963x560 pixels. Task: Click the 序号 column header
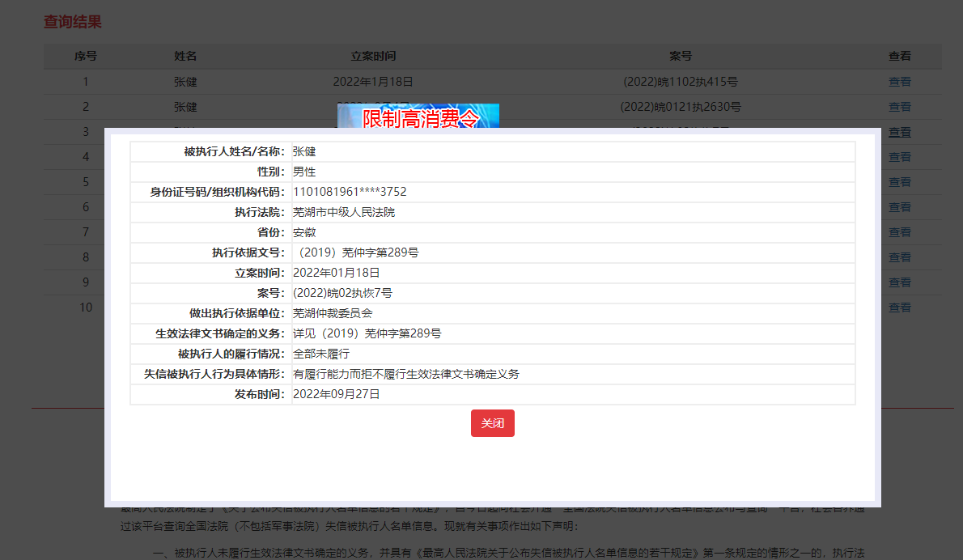tap(85, 56)
